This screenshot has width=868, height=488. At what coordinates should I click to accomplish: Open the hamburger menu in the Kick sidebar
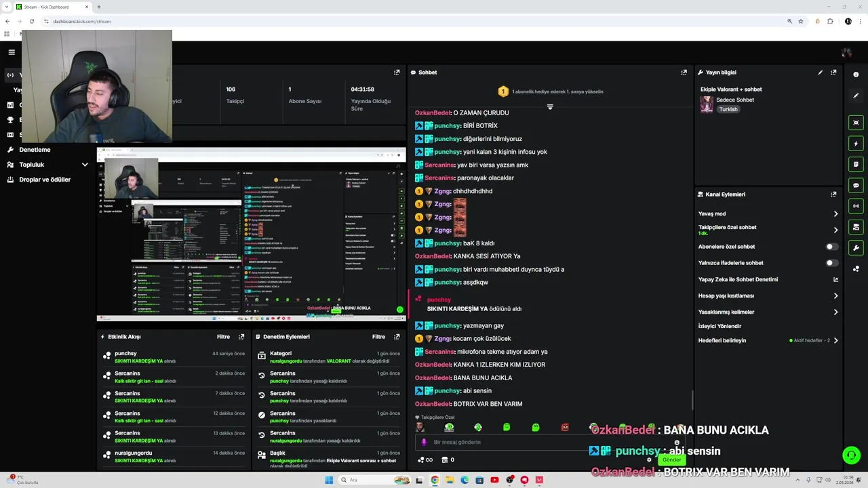(x=12, y=52)
